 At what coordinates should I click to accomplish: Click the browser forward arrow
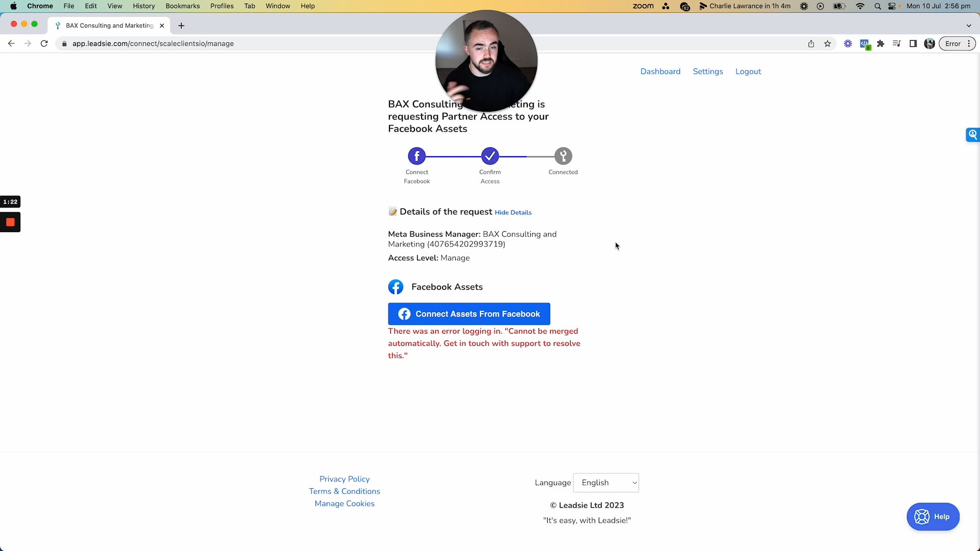pyautogui.click(x=28, y=43)
